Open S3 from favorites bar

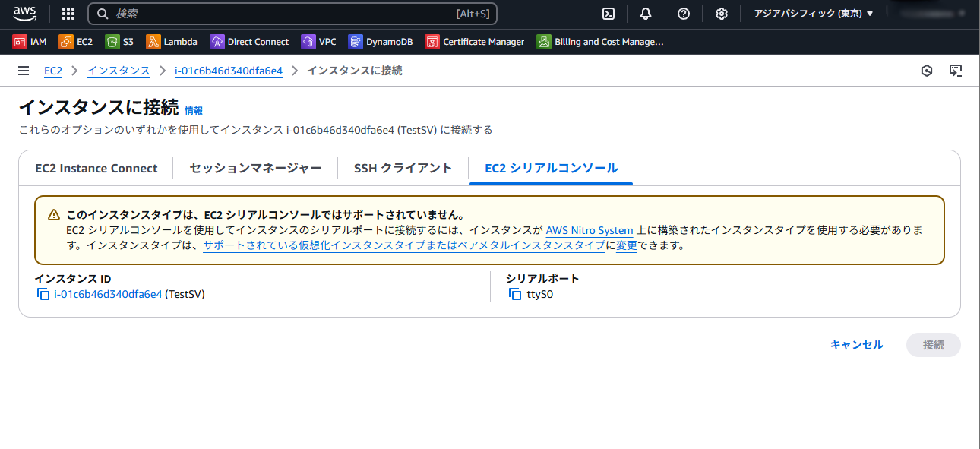point(119,42)
